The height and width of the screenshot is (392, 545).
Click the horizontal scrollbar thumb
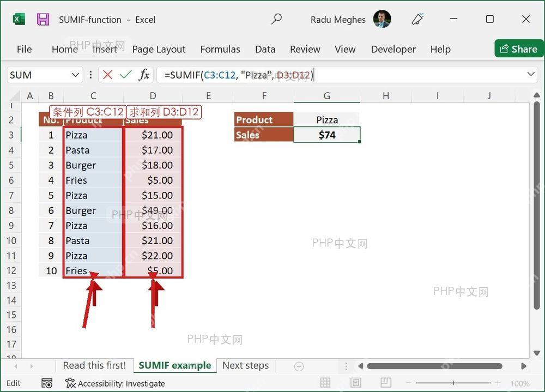434,366
